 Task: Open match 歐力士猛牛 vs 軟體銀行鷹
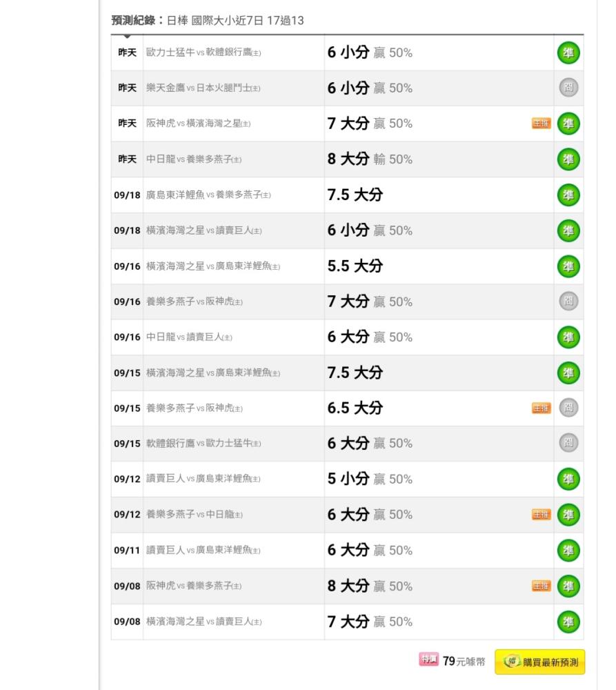click(203, 52)
